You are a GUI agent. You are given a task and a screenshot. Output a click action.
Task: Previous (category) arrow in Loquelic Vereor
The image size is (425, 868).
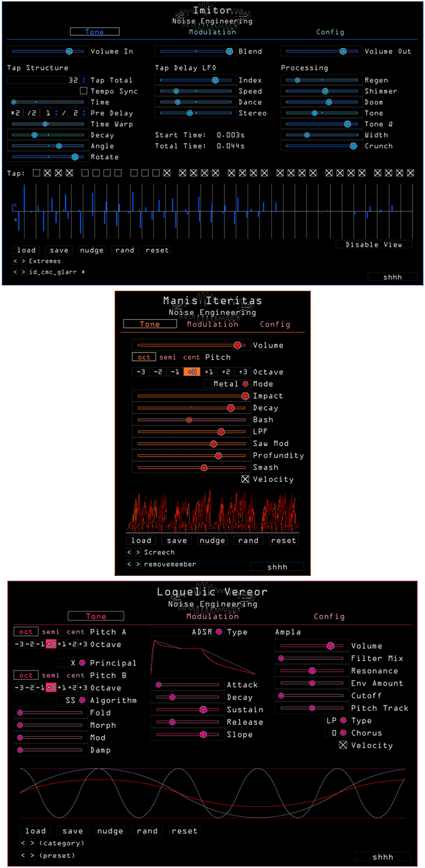pos(23,843)
